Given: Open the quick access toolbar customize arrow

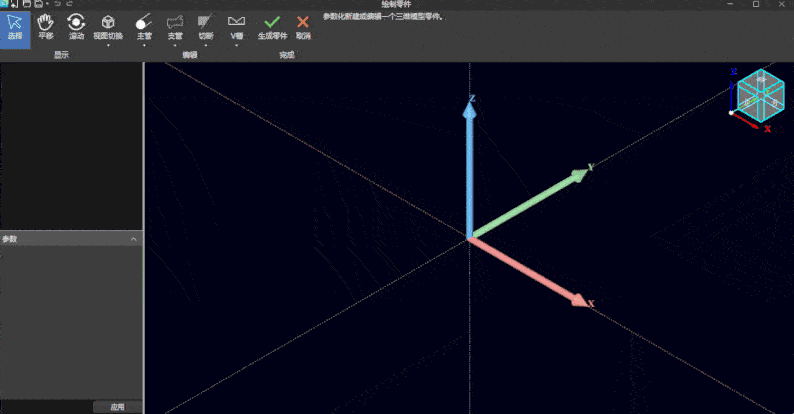Looking at the screenshot, I should click(x=47, y=5).
